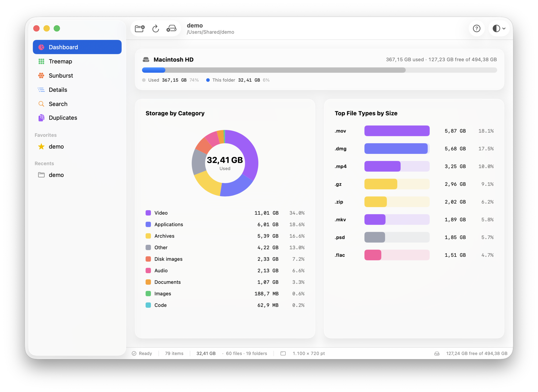Click the disk drive toolbar icon
Viewport: 538px width, 392px height.
click(x=171, y=28)
